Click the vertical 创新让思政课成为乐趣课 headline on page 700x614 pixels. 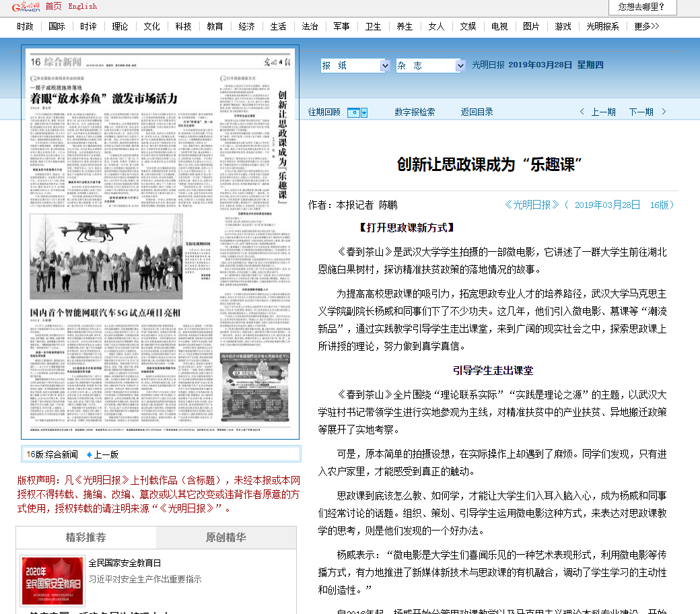pyautogui.click(x=283, y=147)
